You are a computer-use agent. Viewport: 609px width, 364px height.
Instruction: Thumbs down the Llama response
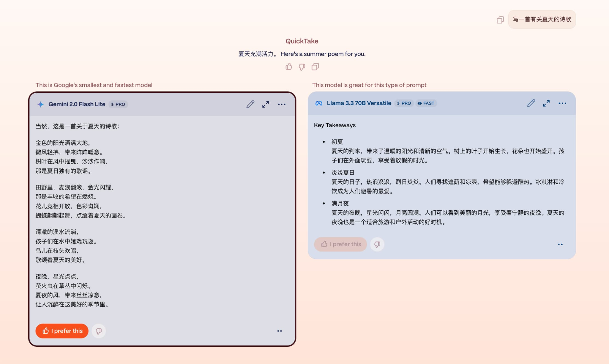click(x=377, y=244)
